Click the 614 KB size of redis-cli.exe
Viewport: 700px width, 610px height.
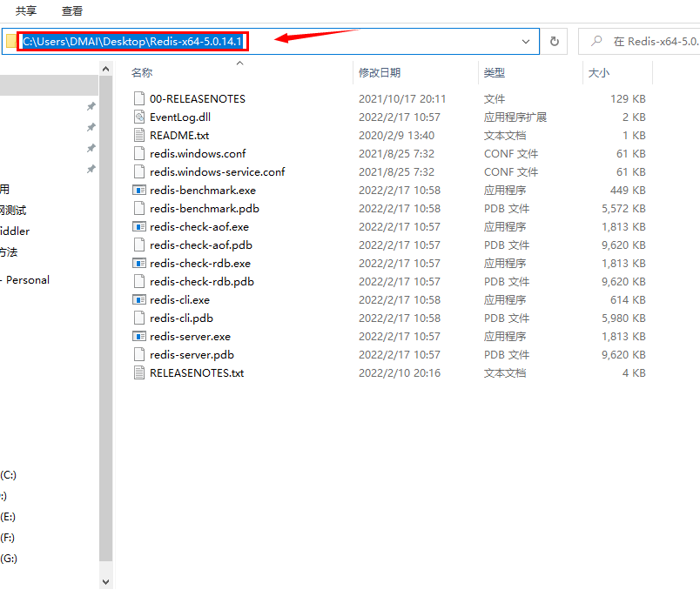click(628, 300)
